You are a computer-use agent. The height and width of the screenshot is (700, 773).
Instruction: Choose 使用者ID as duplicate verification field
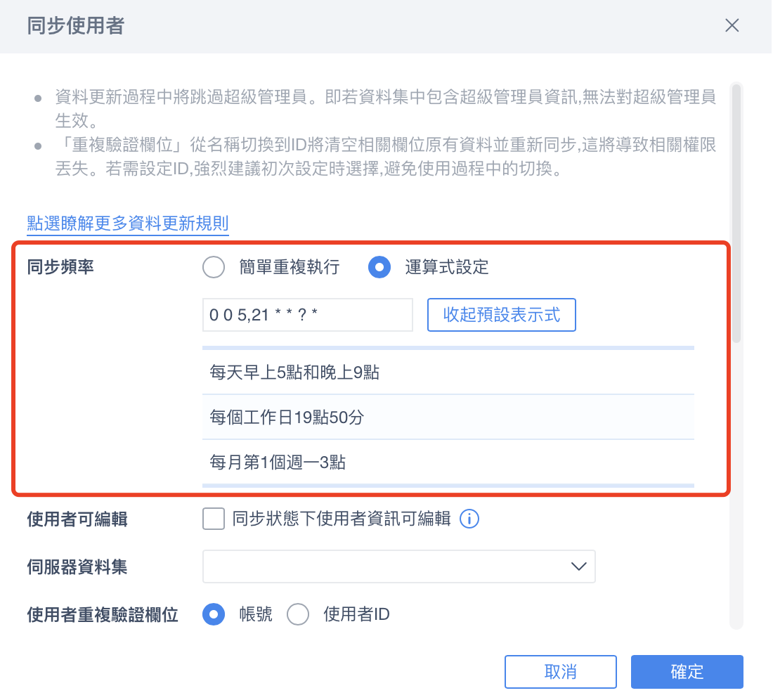click(x=298, y=614)
